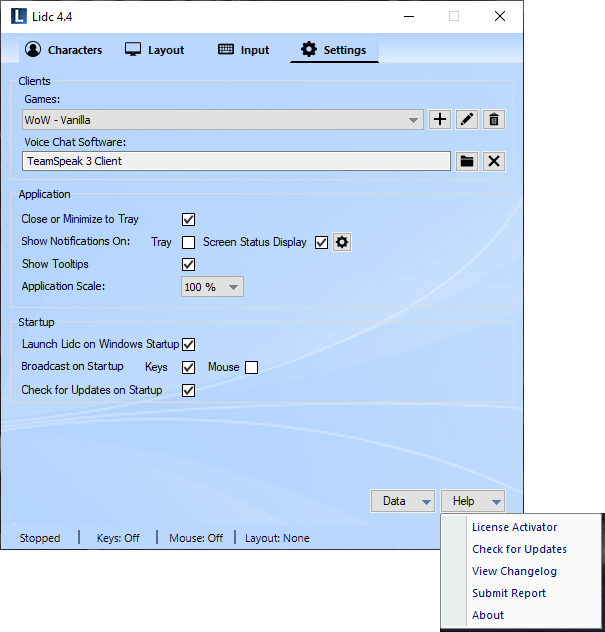Choose License Activator from Help menu
The image size is (605, 632).
tap(514, 527)
